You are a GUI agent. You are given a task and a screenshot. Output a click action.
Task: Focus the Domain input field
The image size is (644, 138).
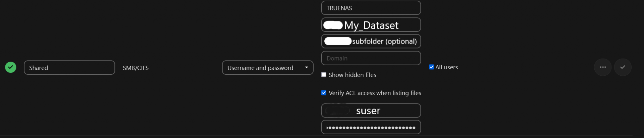pos(371,58)
